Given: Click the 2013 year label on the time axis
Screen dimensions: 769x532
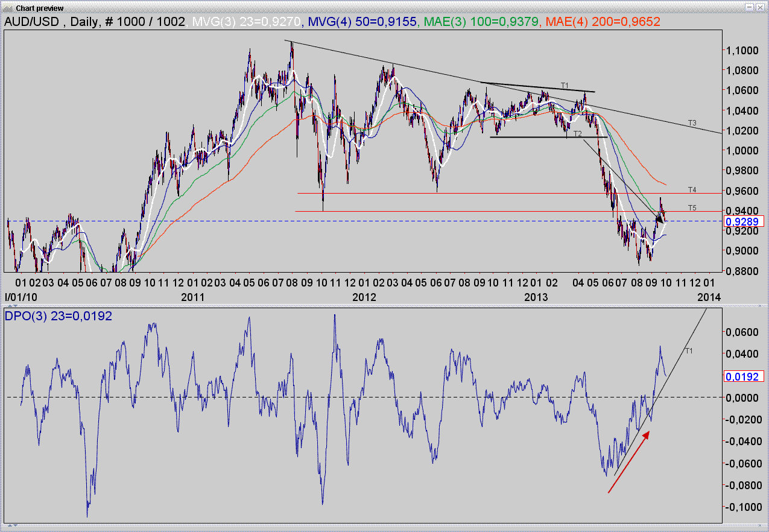Looking at the screenshot, I should tap(536, 297).
